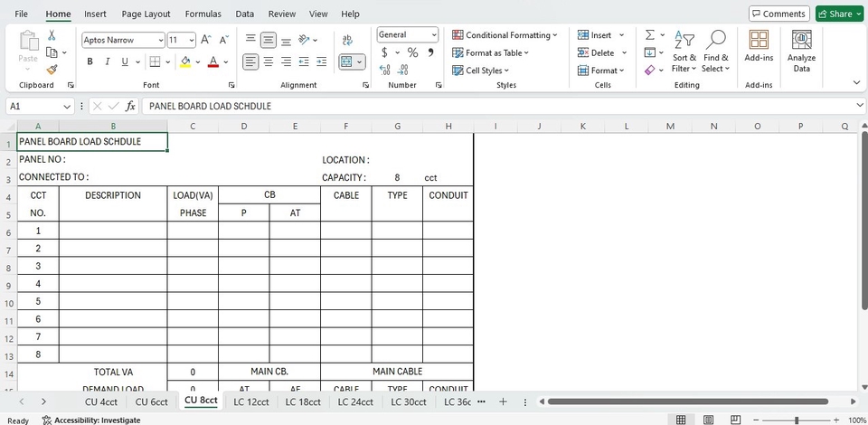The height and width of the screenshot is (425, 868).
Task: Click Accessibility: Investigate status
Action: tap(91, 420)
